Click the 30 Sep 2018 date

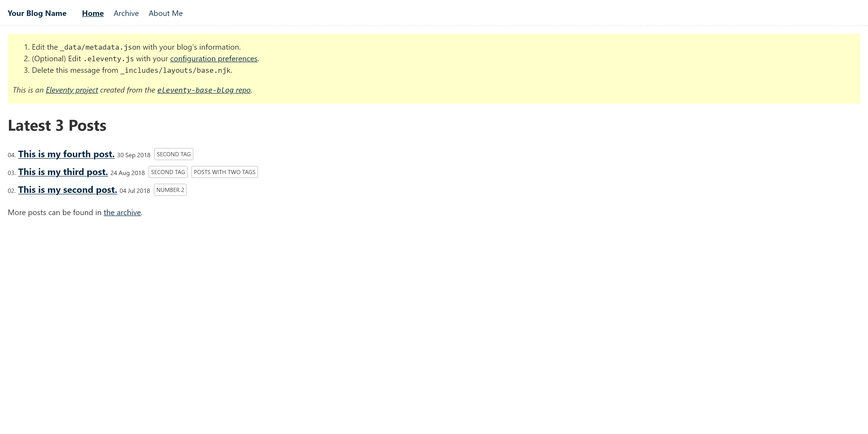pyautogui.click(x=134, y=155)
